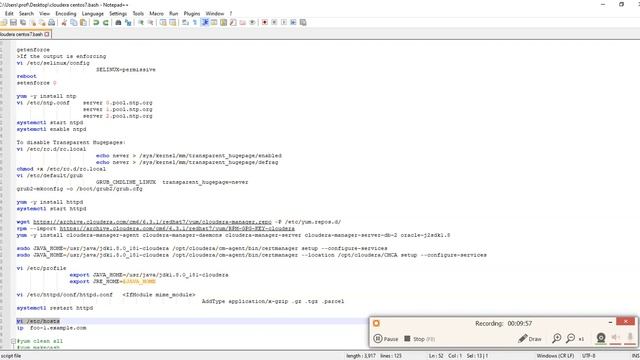Screen dimensions: 640x360
Task: Click the Ln : 52 status entry
Action: point(436,356)
